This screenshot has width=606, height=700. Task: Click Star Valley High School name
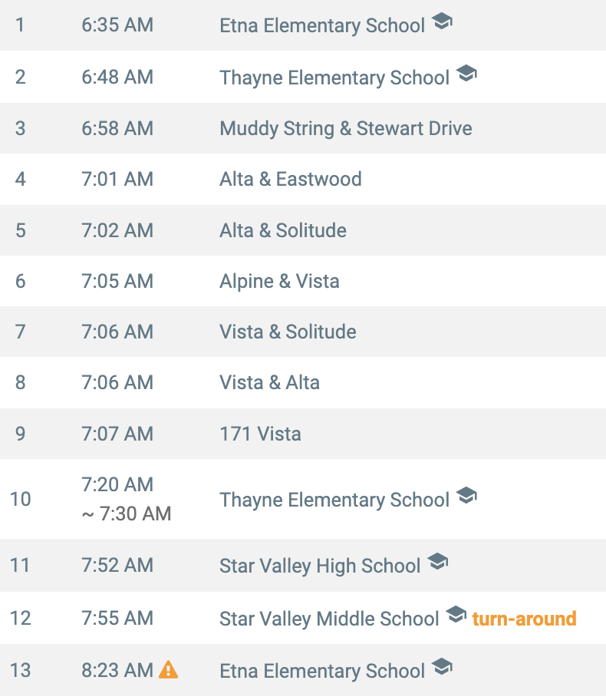[320, 566]
